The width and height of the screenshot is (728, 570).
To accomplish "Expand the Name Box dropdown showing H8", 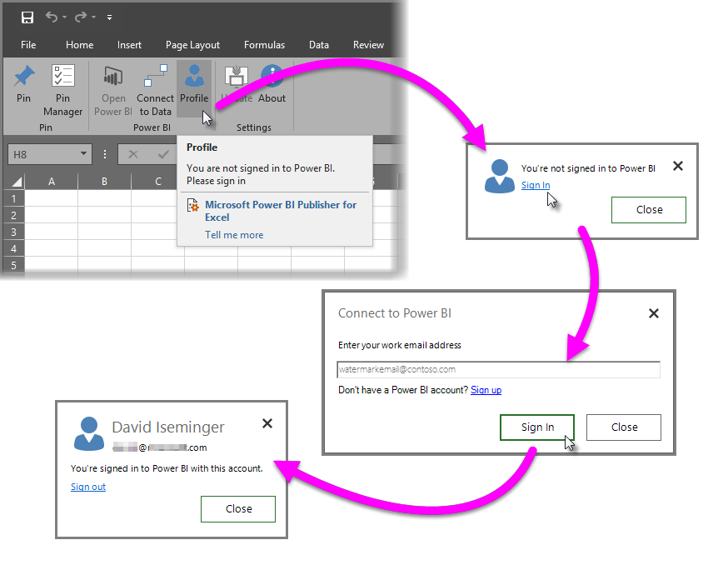I will [x=84, y=154].
